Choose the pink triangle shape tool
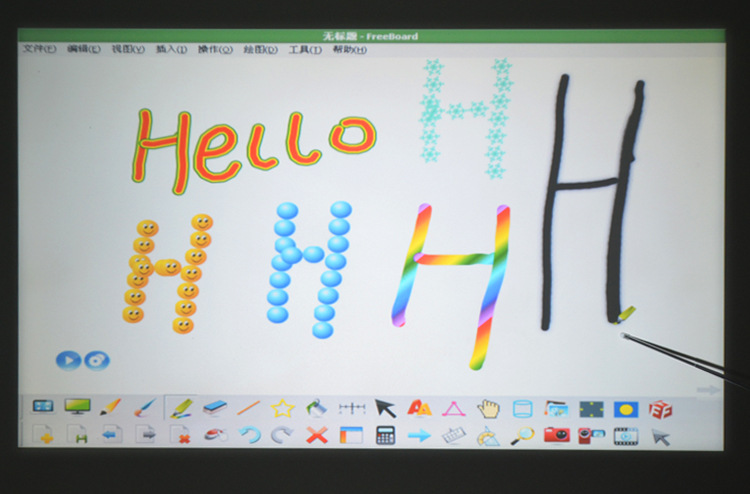750x494 pixels. point(453,408)
